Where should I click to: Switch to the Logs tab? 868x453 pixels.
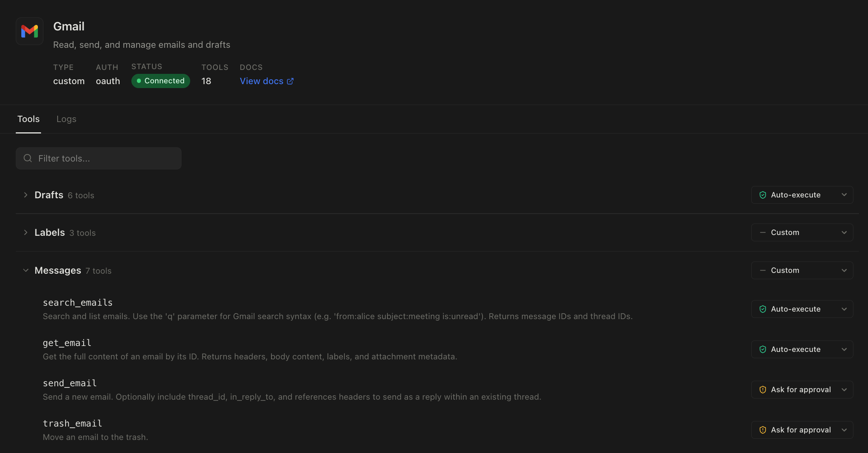tap(66, 119)
